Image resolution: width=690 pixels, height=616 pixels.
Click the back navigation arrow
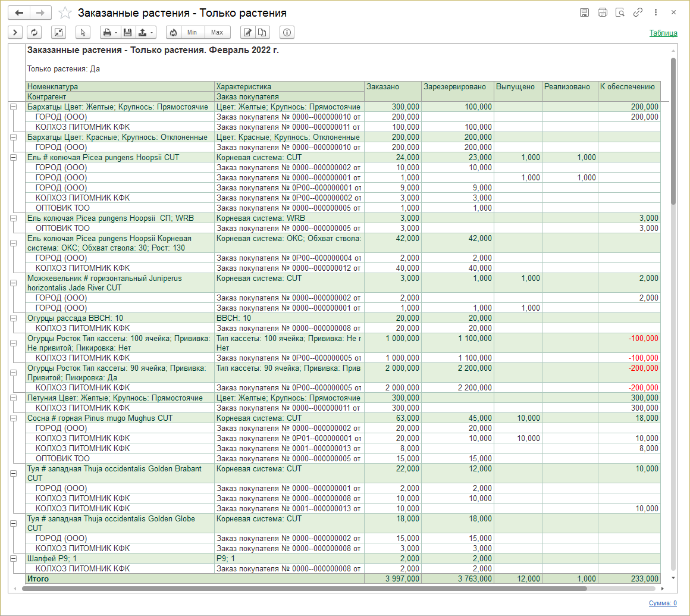point(18,13)
